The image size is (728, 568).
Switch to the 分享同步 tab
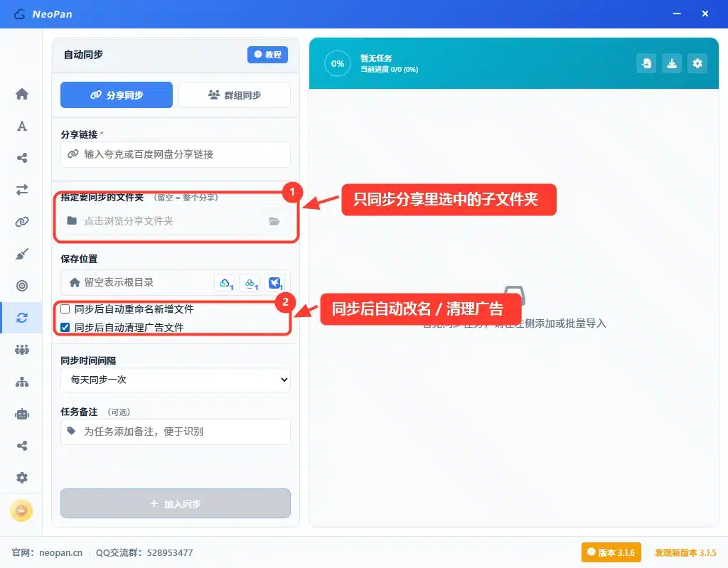117,95
